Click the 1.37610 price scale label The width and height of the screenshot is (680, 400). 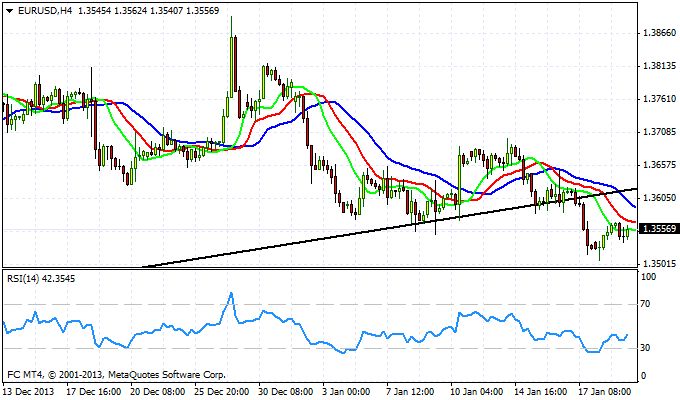pyautogui.click(x=660, y=99)
